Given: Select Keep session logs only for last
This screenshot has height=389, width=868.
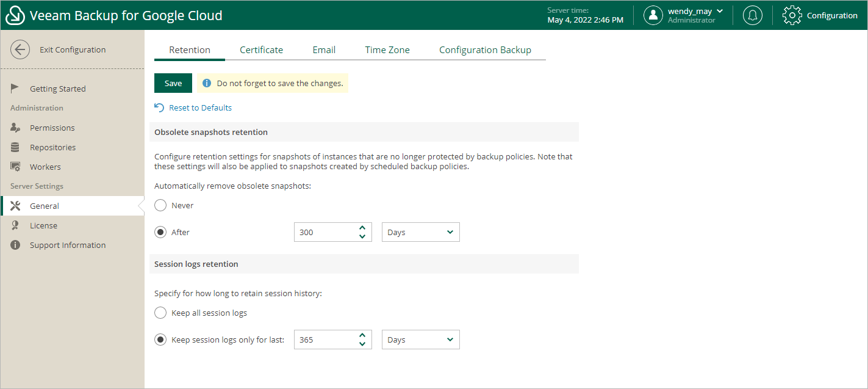Looking at the screenshot, I should [160, 340].
